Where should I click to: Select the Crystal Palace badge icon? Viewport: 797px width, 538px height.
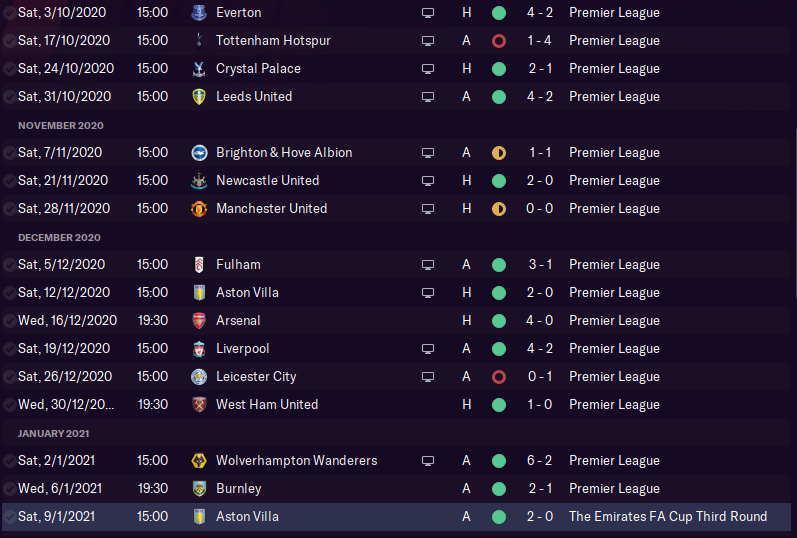tap(198, 69)
